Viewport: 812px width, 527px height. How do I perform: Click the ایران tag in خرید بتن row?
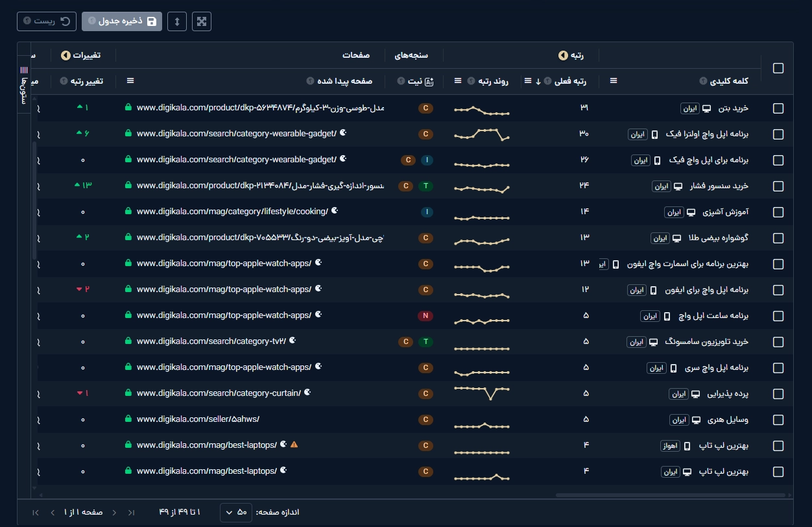pyautogui.click(x=690, y=108)
